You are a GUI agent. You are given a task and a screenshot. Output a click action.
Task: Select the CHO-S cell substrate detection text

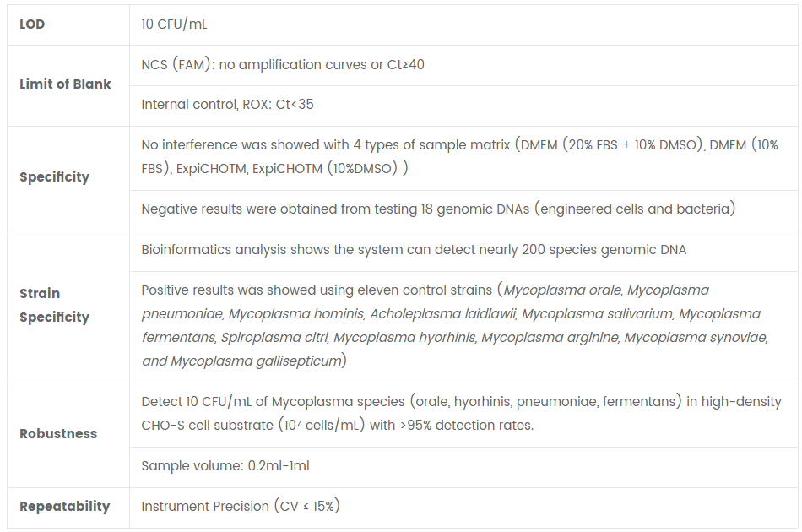461,413
